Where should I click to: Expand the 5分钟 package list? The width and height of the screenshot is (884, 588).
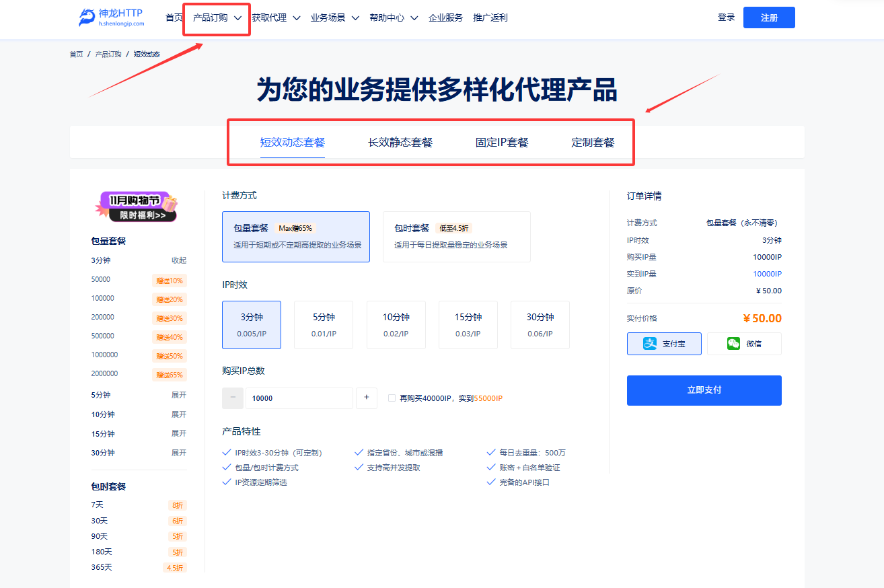178,395
